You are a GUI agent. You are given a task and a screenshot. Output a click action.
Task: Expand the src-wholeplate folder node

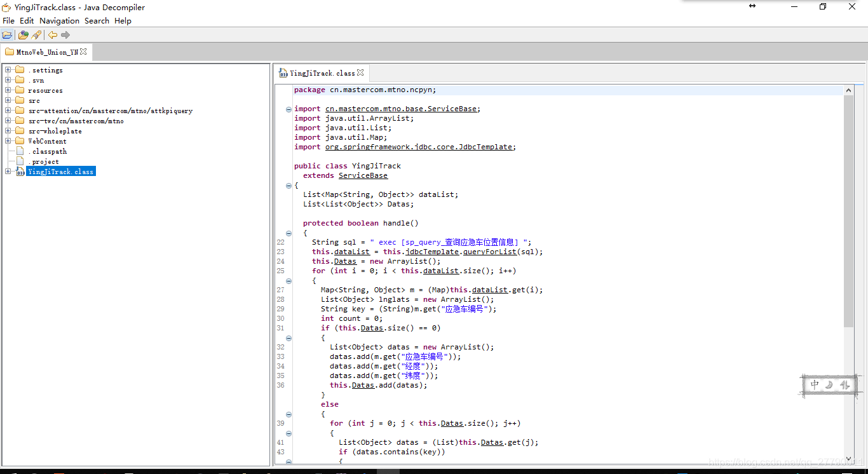tap(8, 131)
